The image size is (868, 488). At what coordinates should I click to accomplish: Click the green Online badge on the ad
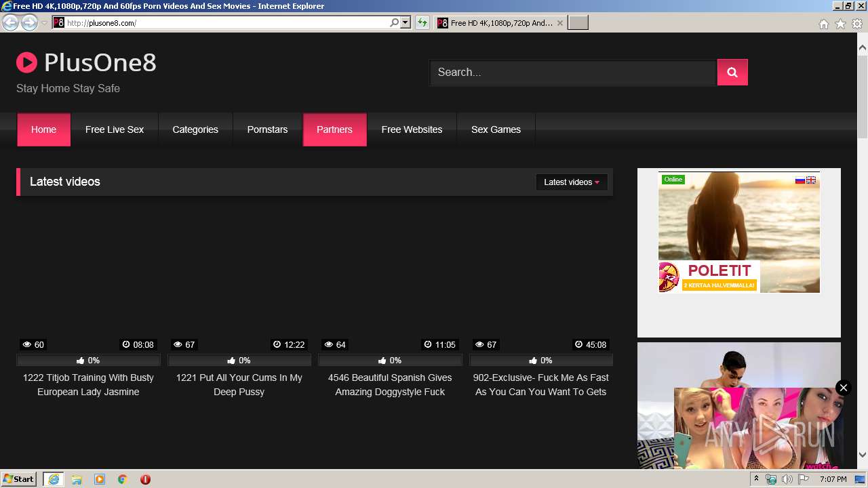coord(673,180)
